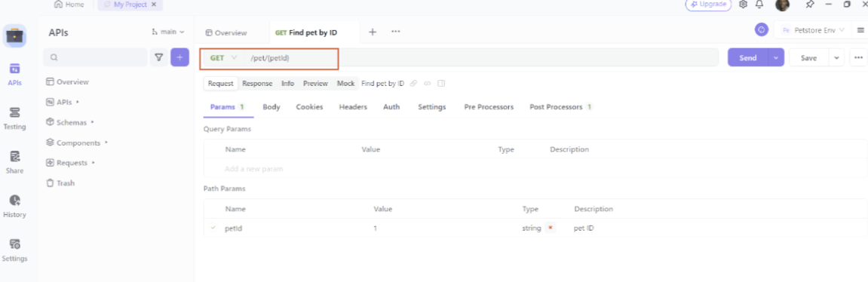Open the request Settings tab
Viewport: 868px width, 282px height.
pos(432,107)
